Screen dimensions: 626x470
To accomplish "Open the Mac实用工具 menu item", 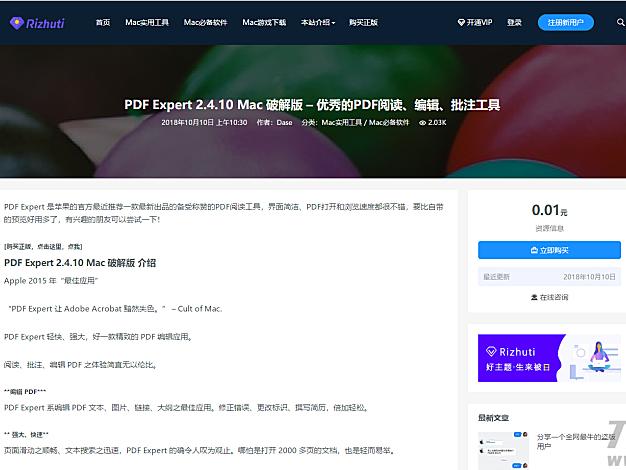I will click(147, 22).
